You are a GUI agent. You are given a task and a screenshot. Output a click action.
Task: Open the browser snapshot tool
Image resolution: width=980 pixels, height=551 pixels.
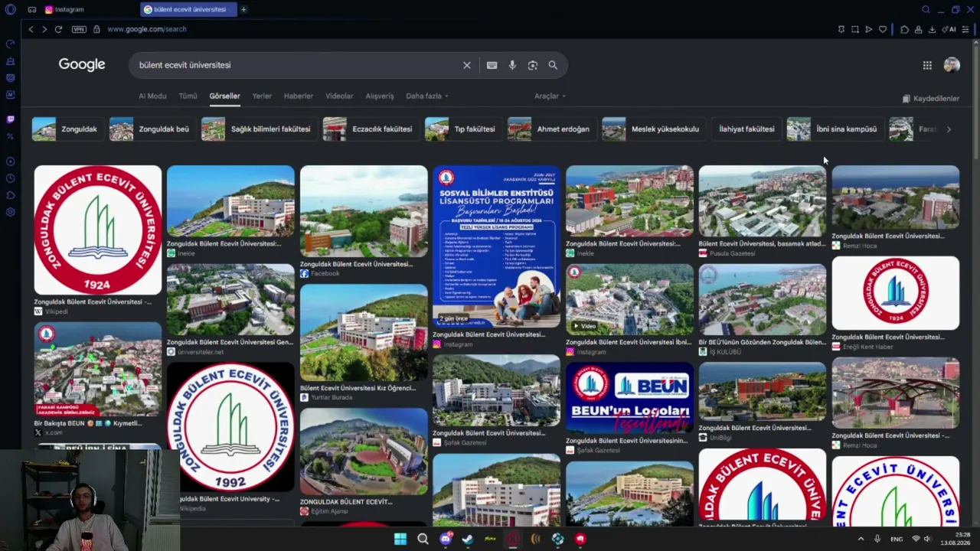(x=855, y=29)
